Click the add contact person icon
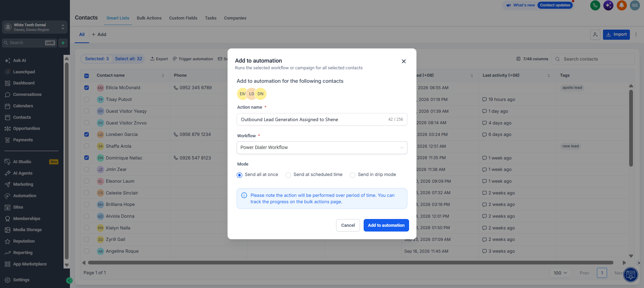 (595, 35)
